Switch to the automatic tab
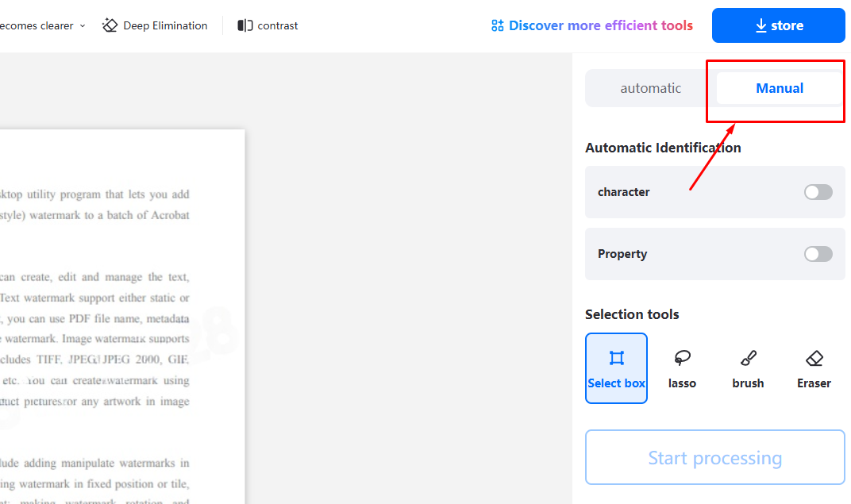 (x=650, y=88)
